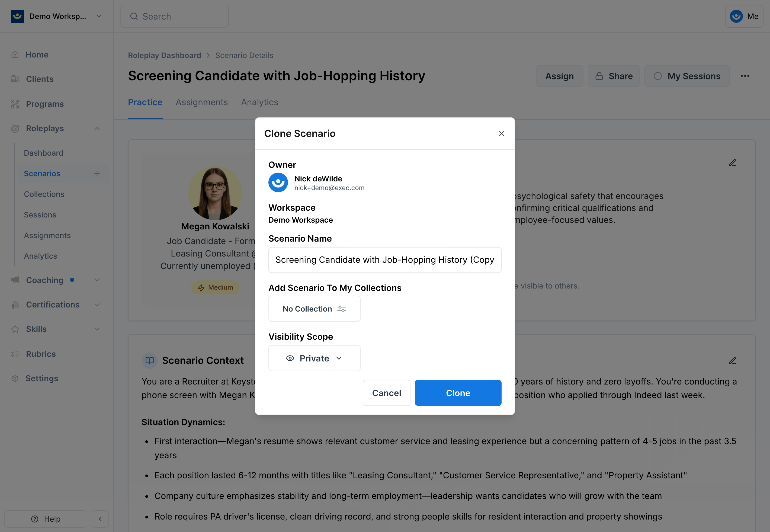This screenshot has width=770, height=532.
Task: Edit Scenario Context with pencil icon
Action: pyautogui.click(x=732, y=361)
